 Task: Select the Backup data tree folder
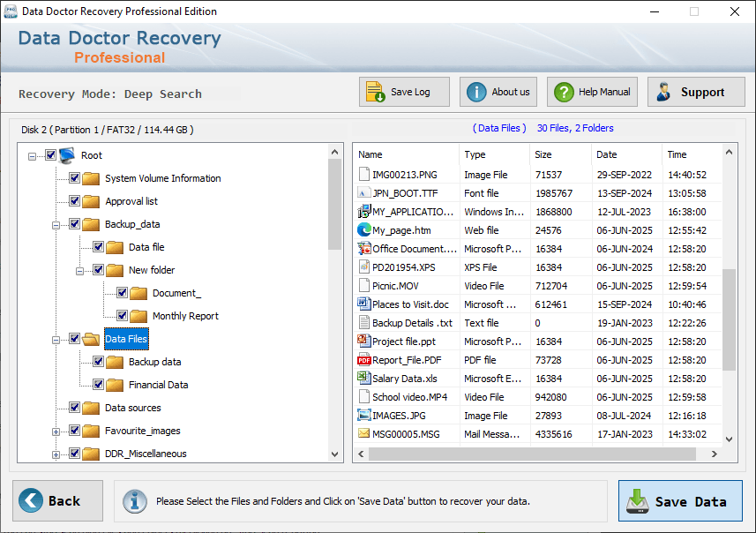tap(154, 362)
